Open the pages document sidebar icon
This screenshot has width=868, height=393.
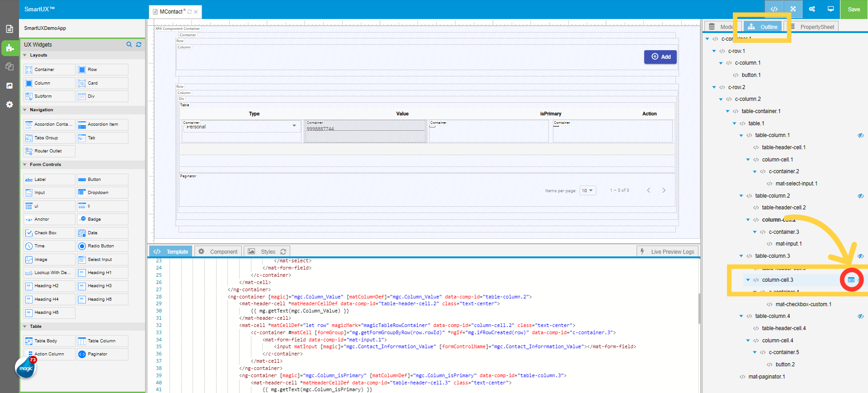[9, 29]
